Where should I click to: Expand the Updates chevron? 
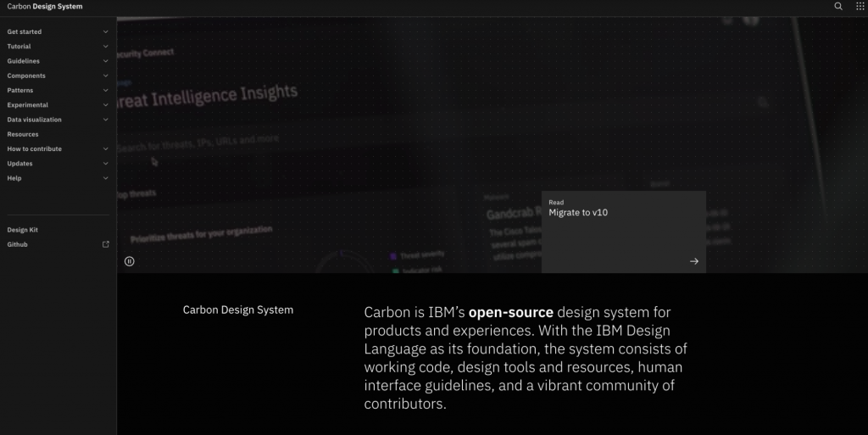(x=106, y=164)
